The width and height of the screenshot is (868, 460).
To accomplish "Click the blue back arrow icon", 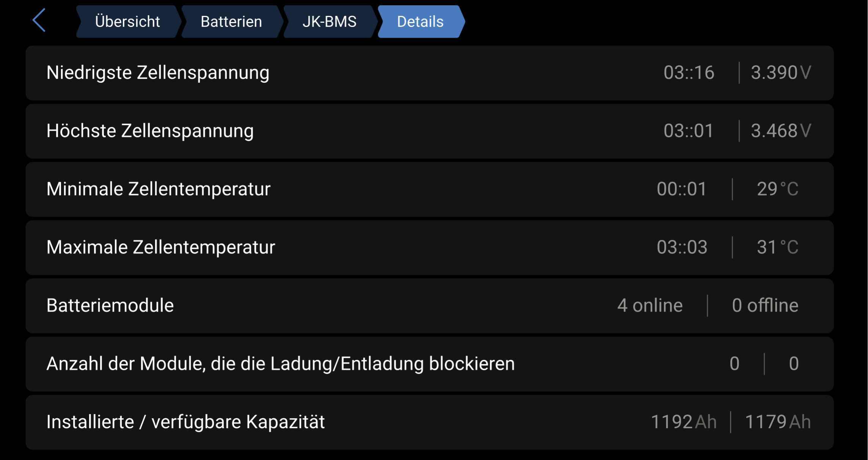I will (39, 20).
